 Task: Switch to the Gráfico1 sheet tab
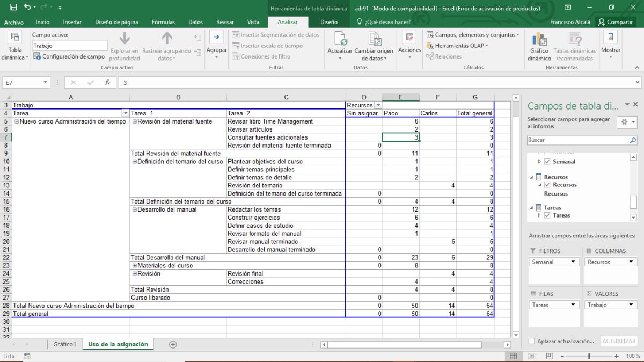[65, 344]
